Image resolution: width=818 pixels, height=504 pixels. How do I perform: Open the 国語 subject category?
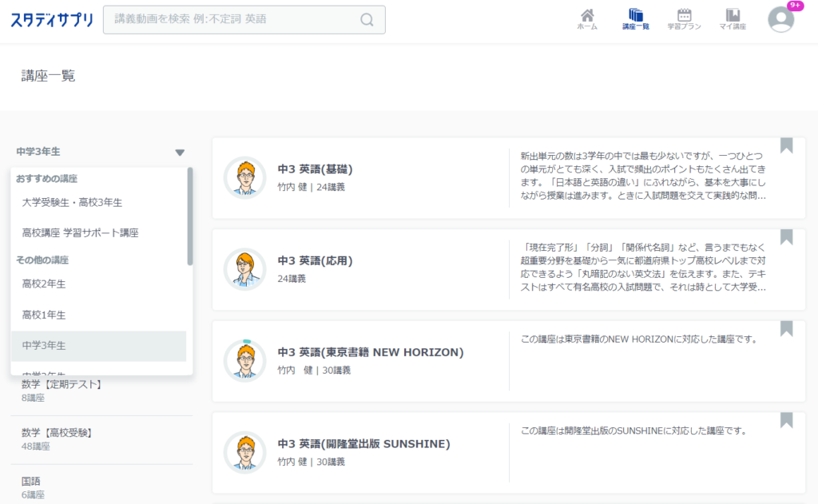click(31, 481)
